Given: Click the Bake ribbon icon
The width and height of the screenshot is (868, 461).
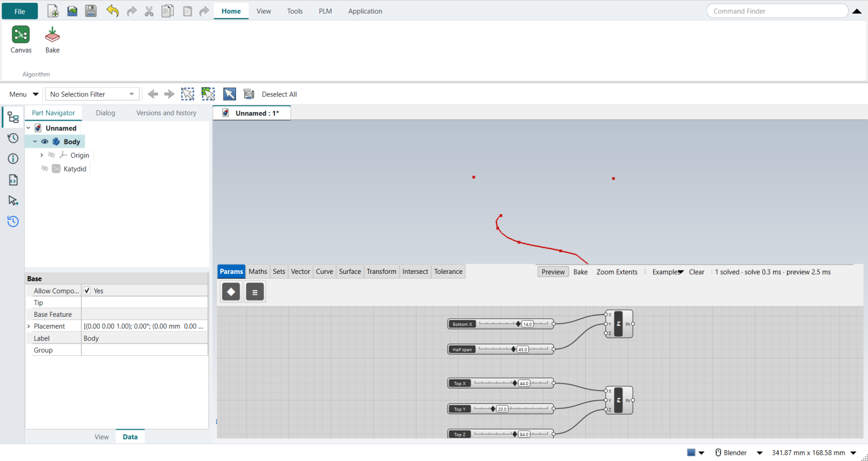Looking at the screenshot, I should point(53,40).
